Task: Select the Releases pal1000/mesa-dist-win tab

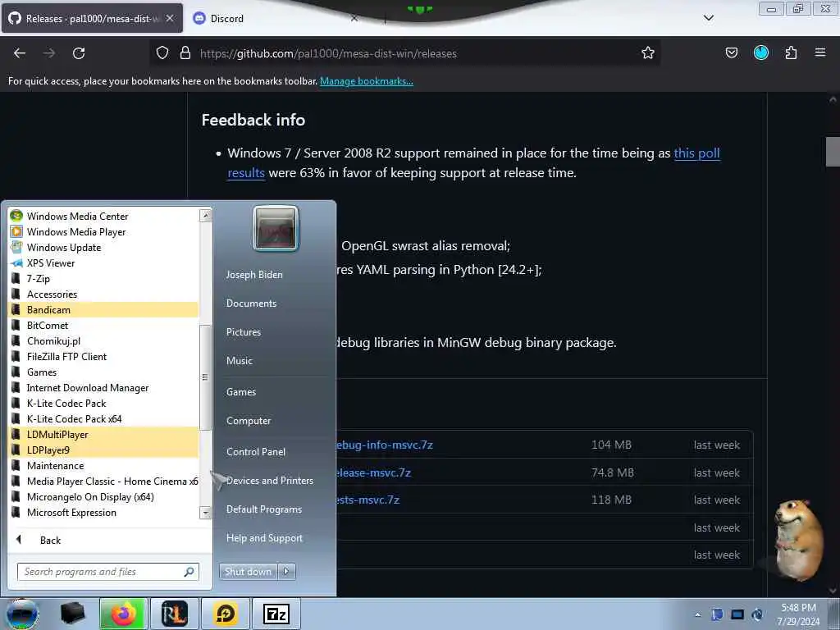Action: [x=92, y=18]
